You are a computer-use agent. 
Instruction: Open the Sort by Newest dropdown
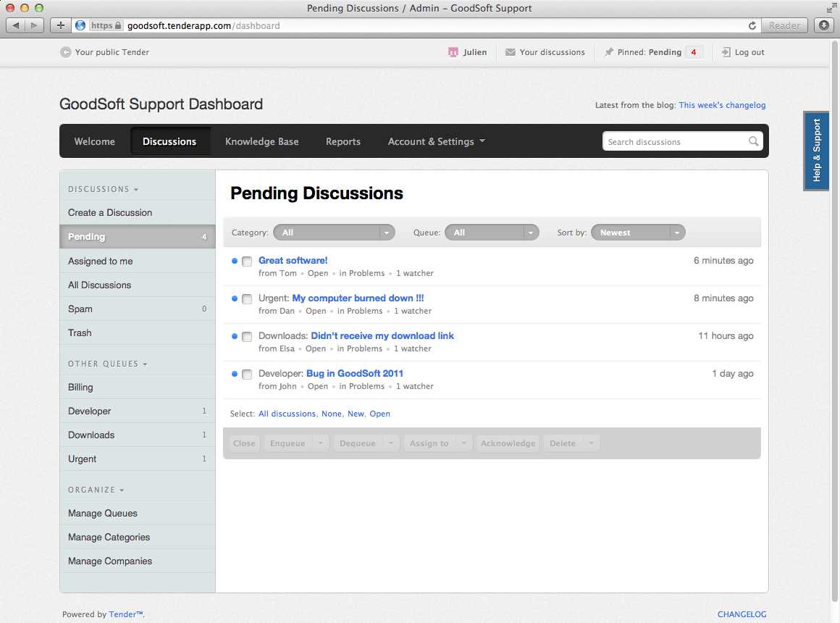[x=638, y=232]
